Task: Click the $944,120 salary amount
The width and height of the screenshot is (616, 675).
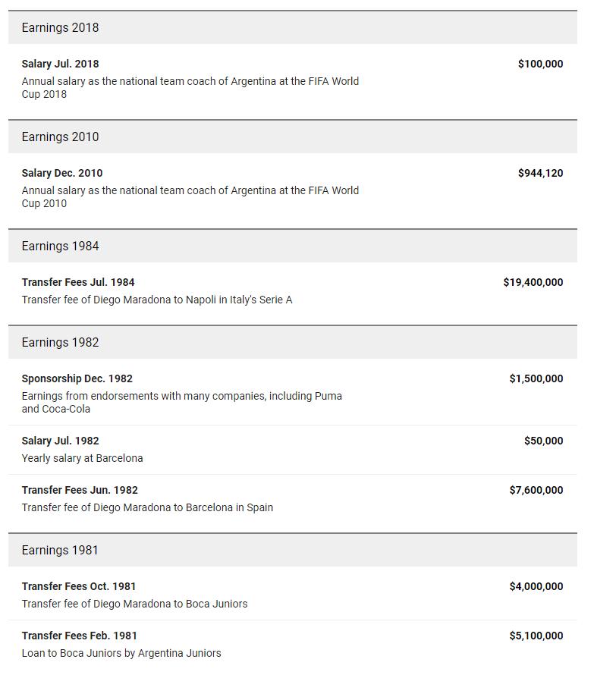Action: pos(540,173)
